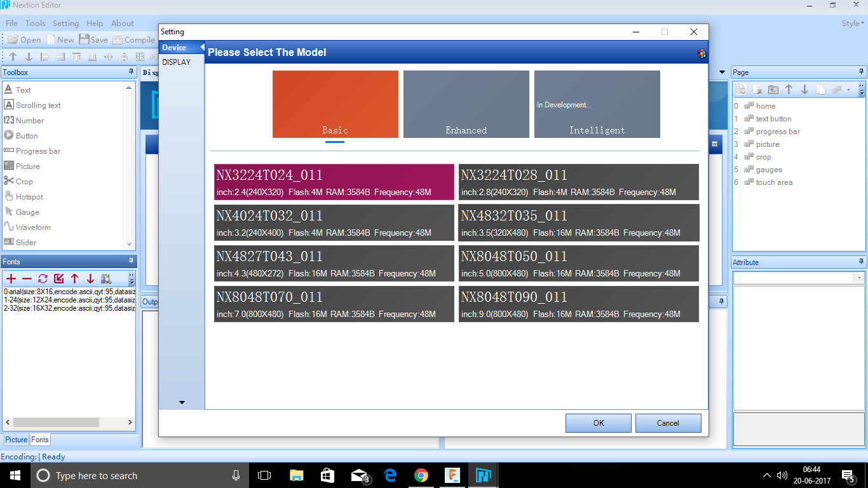Expand the Fonts toolbar overflow arrow

(132, 279)
